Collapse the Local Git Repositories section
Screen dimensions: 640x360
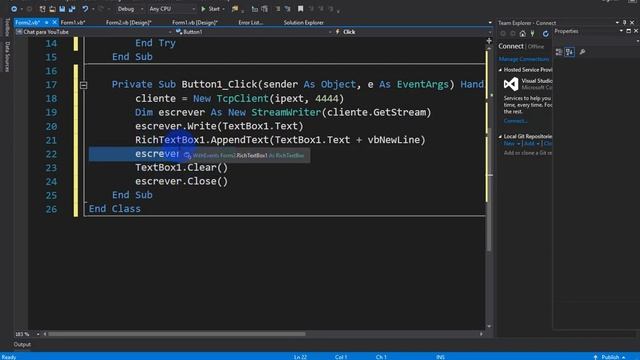500,137
